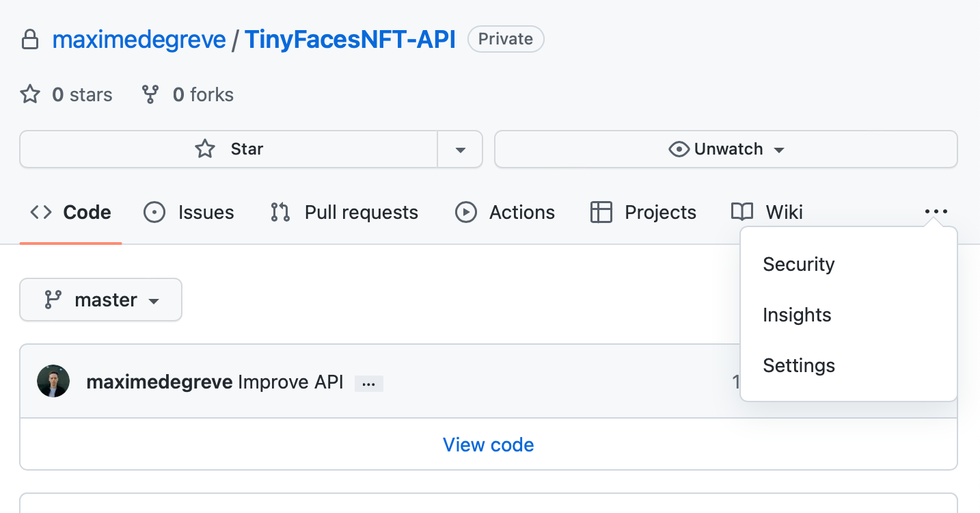This screenshot has height=513, width=980.
Task: Click the Wiki book icon
Action: pyautogui.click(x=742, y=213)
